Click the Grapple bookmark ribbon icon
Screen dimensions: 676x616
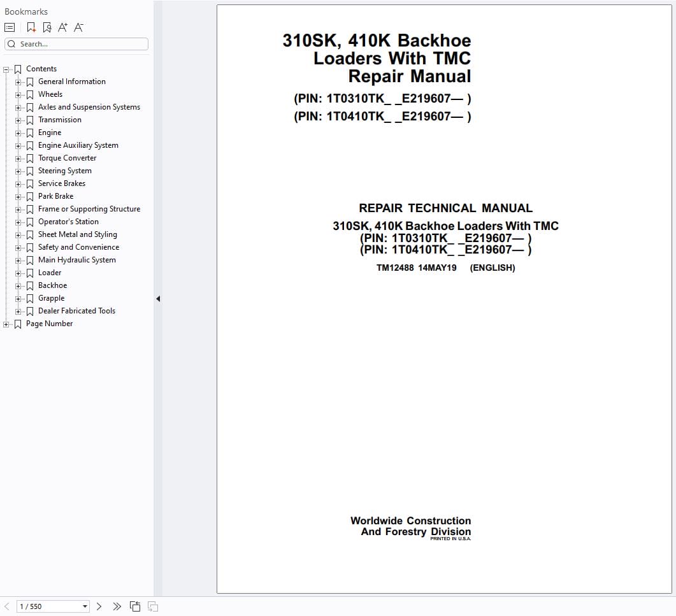tap(30, 299)
